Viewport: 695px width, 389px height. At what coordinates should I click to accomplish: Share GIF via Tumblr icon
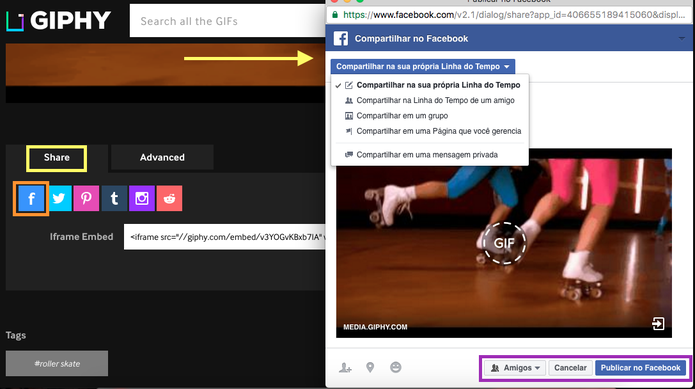(x=114, y=198)
